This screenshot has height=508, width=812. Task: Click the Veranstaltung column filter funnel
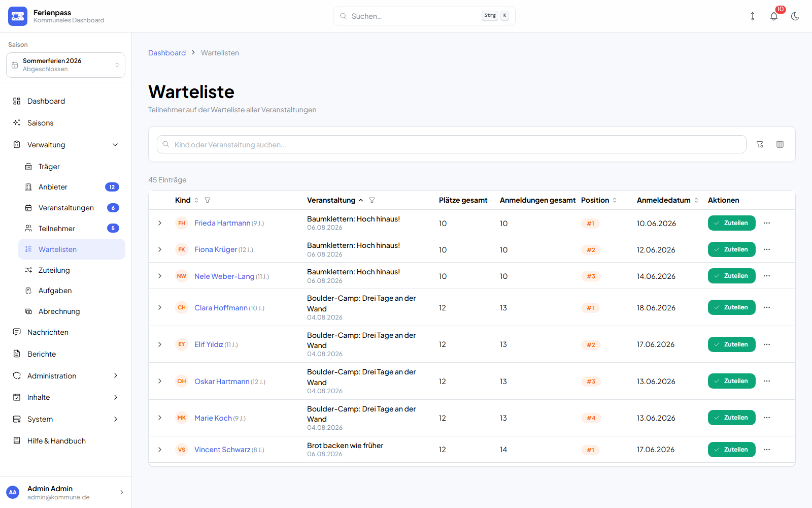tap(372, 200)
